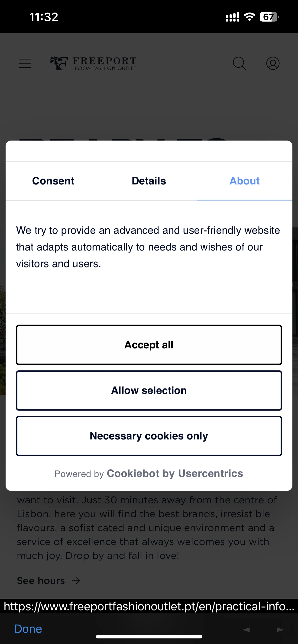This screenshot has height=644, width=298.
Task: Switch to the Consent tab
Action: point(53,181)
